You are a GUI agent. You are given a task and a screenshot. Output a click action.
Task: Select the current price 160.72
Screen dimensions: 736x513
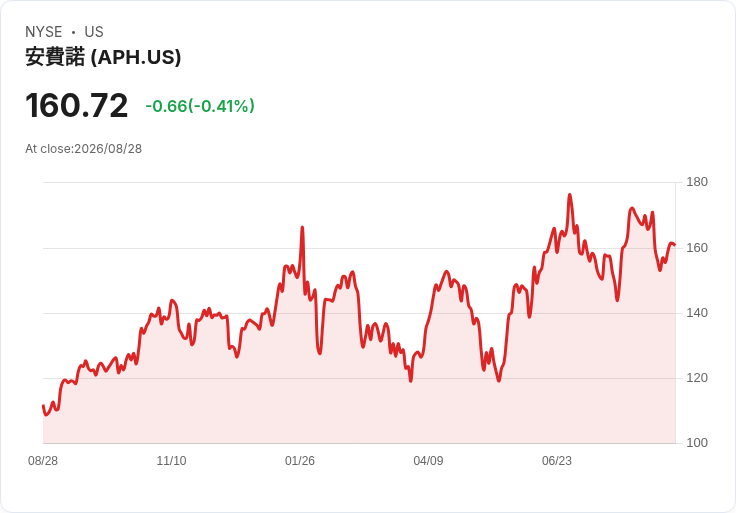(x=77, y=105)
